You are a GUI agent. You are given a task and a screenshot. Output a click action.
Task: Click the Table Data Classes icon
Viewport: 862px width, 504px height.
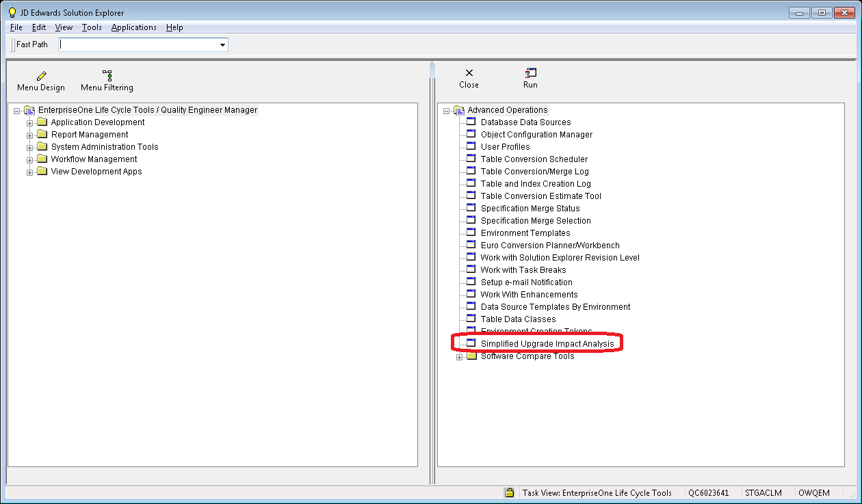pyautogui.click(x=471, y=319)
